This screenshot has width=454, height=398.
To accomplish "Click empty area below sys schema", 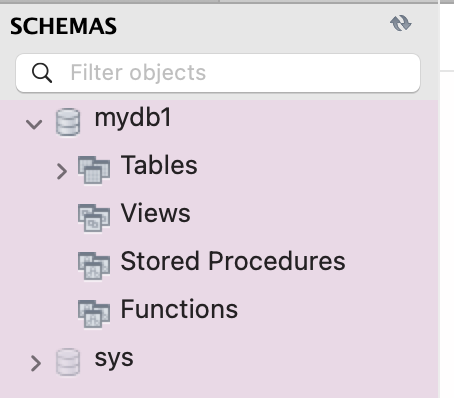I will point(219,388).
